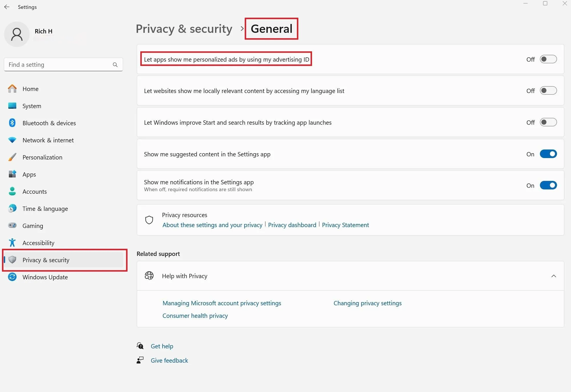The height and width of the screenshot is (392, 571).
Task: Collapse the Help with Privacy section
Action: tap(553, 276)
